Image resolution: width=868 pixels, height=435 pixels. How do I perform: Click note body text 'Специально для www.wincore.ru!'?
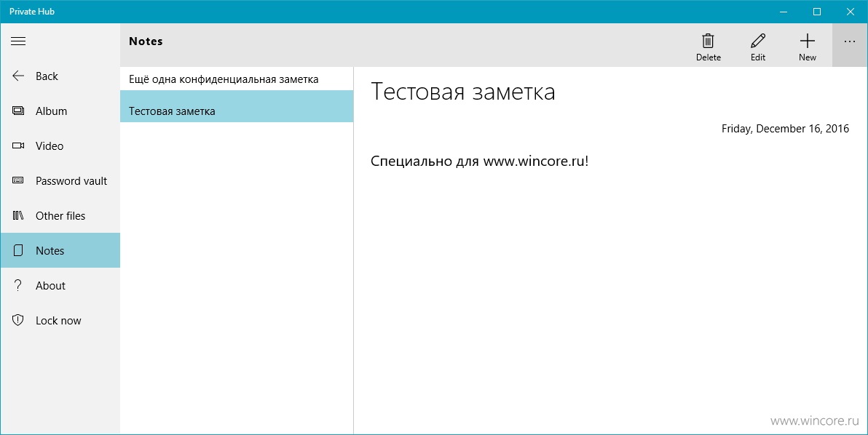pyautogui.click(x=479, y=161)
